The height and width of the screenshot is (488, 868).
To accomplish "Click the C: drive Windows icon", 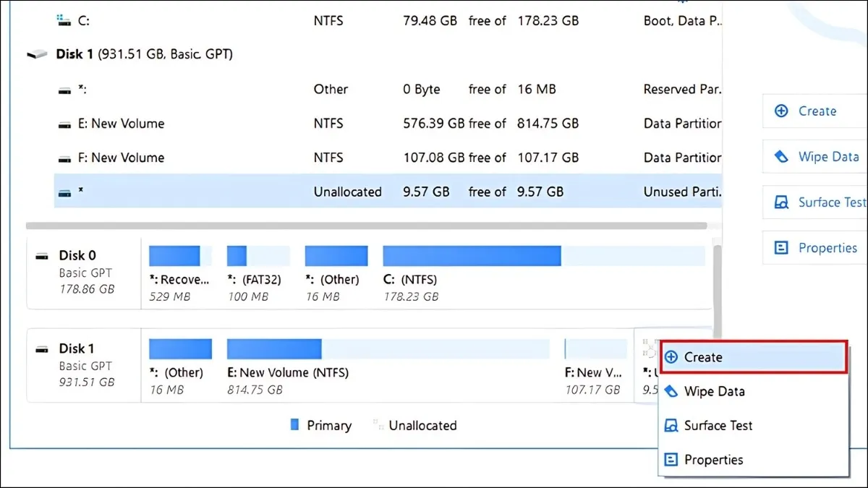I will click(x=65, y=21).
